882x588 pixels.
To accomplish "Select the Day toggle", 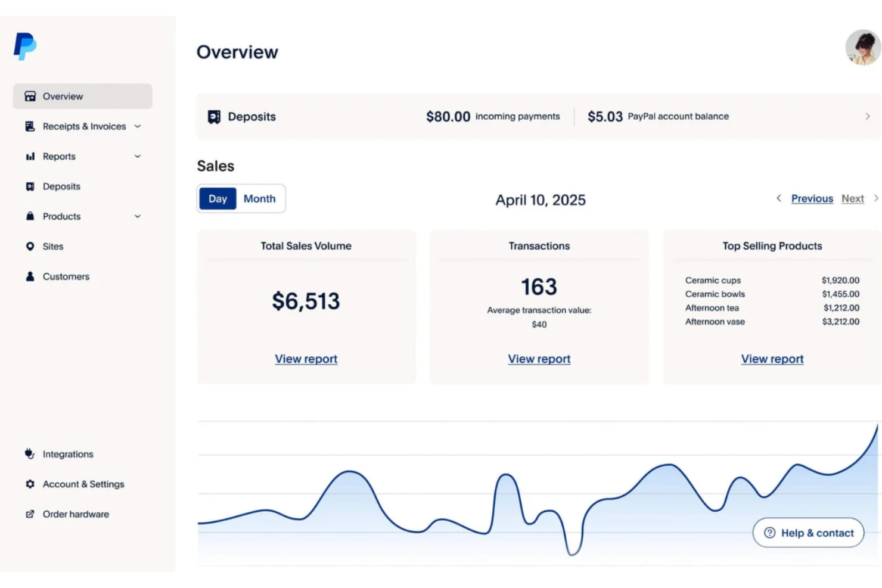I will [218, 198].
